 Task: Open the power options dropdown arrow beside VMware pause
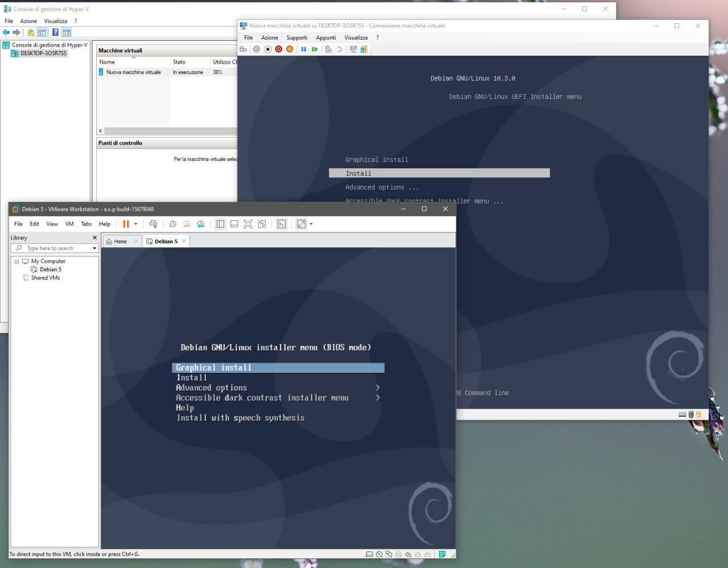tap(136, 224)
